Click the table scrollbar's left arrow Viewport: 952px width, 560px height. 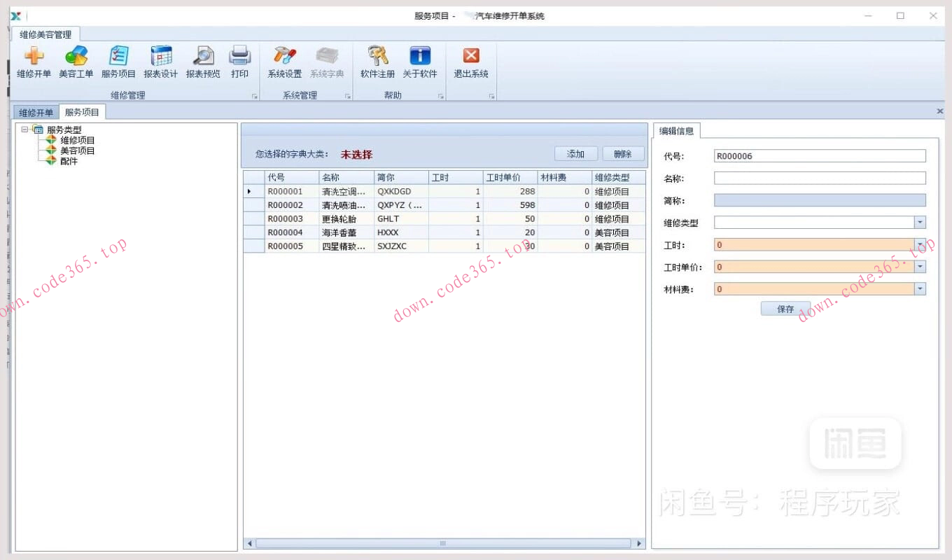[x=249, y=543]
